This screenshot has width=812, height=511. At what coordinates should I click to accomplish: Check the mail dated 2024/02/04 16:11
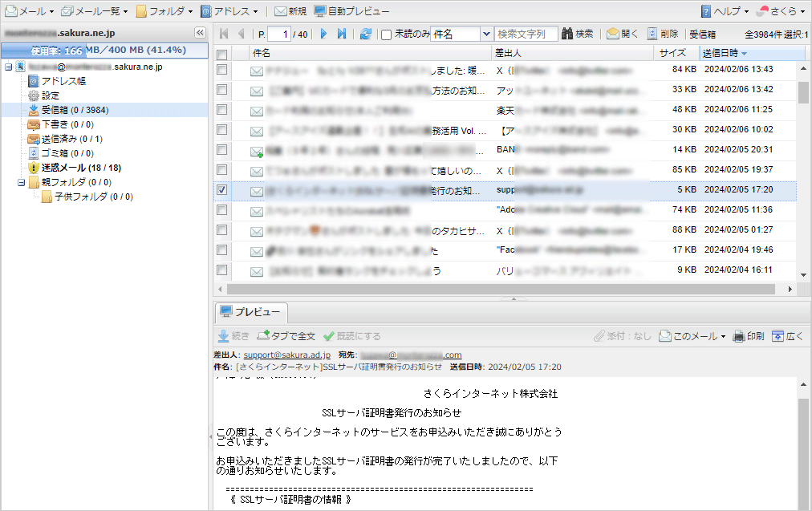221,270
